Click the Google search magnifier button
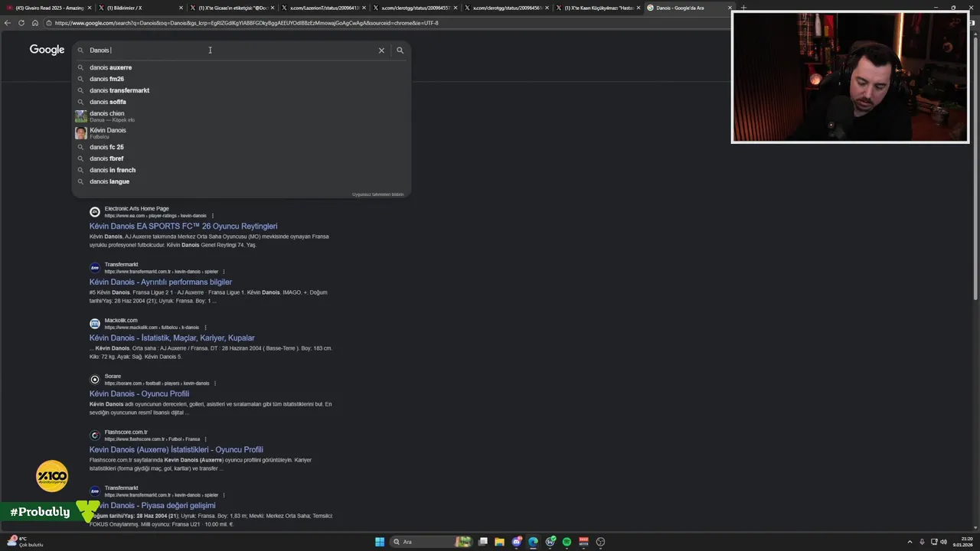This screenshot has width=980, height=551. [x=400, y=51]
